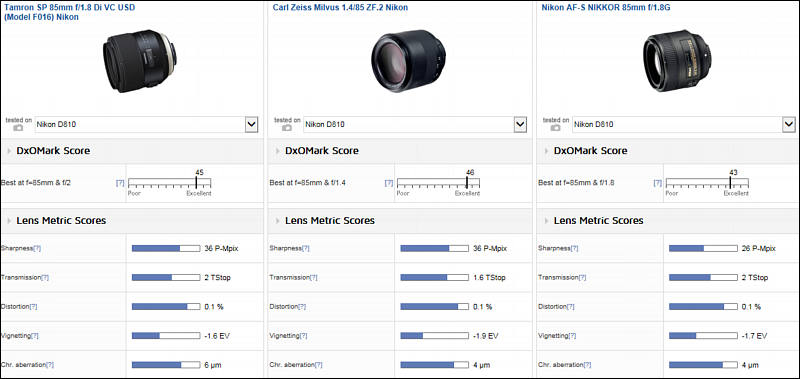The image size is (800, 379).
Task: Click the Tamron Distortion bar, 0.1 %
Action: [x=166, y=307]
